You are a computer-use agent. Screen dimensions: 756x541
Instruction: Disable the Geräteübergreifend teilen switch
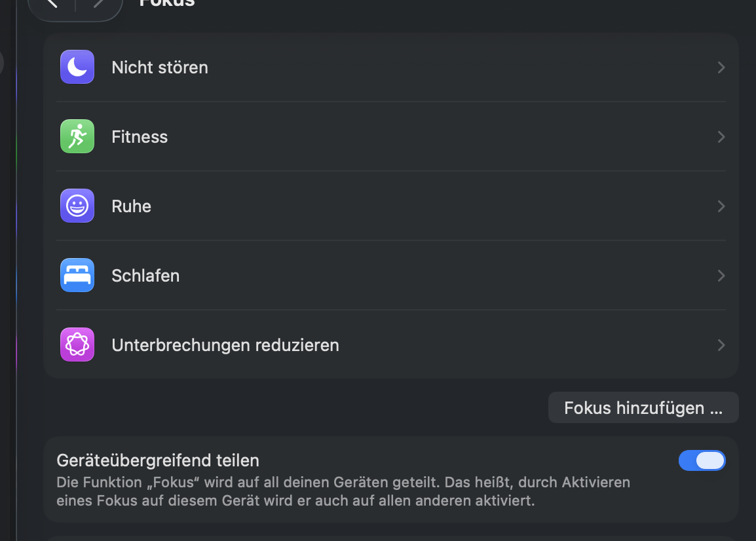click(702, 460)
